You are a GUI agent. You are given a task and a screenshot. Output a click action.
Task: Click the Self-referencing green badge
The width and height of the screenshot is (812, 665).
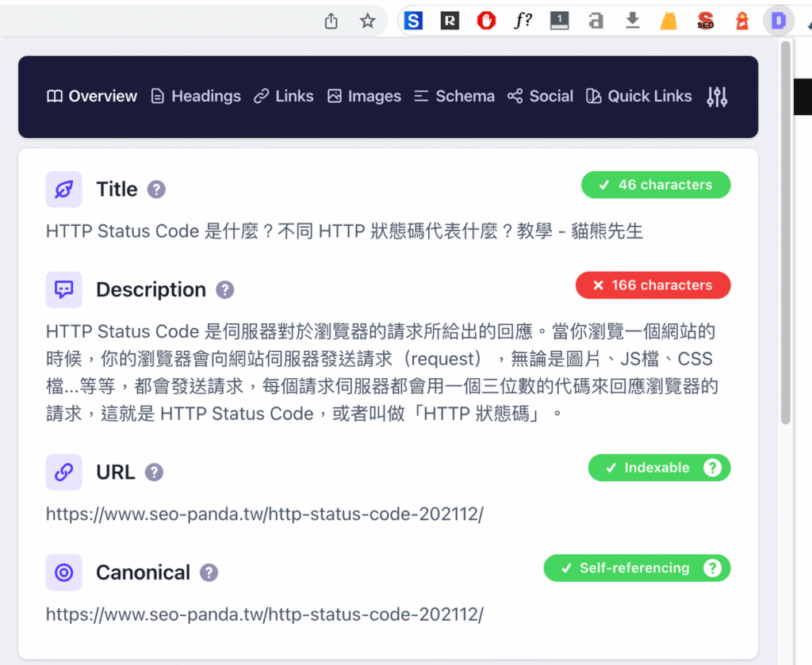pyautogui.click(x=637, y=568)
